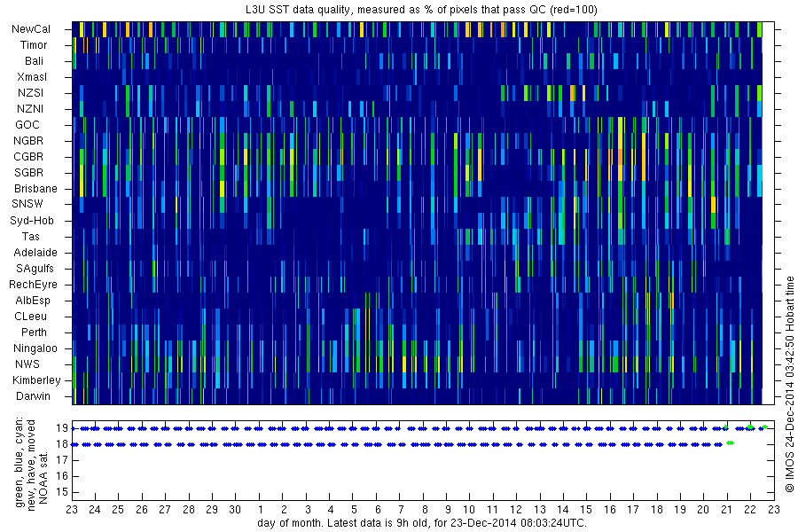The image size is (798, 532).
Task: Select the CGBR row label
Action: pyautogui.click(x=28, y=157)
